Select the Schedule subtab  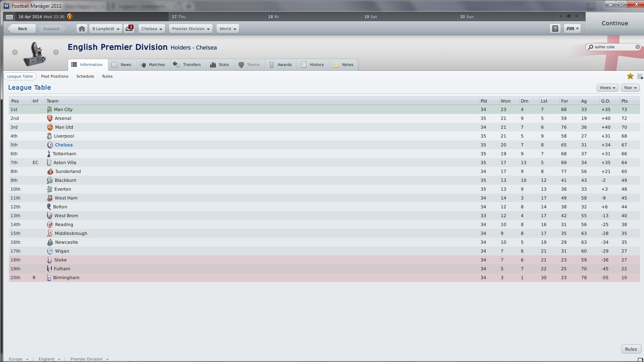pyautogui.click(x=85, y=76)
